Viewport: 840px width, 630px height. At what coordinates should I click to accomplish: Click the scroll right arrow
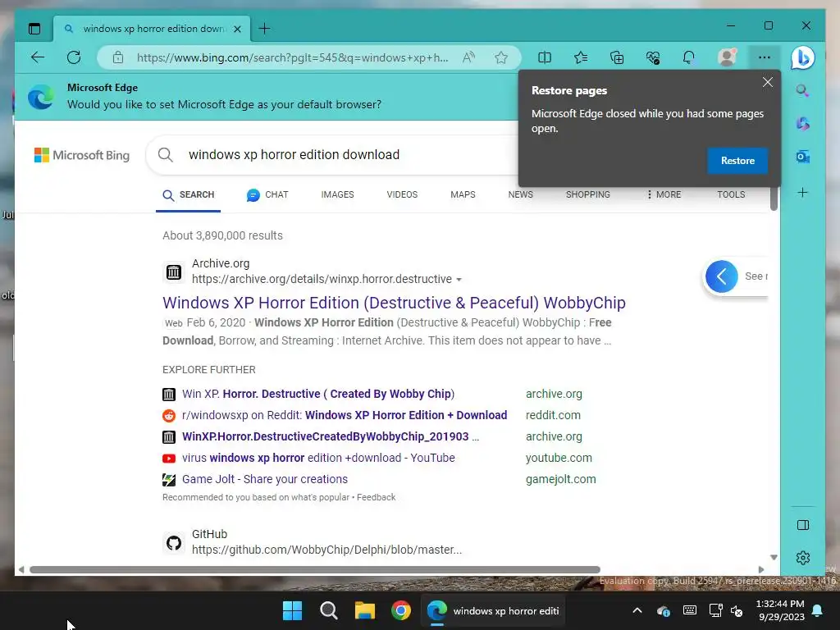[x=761, y=569]
